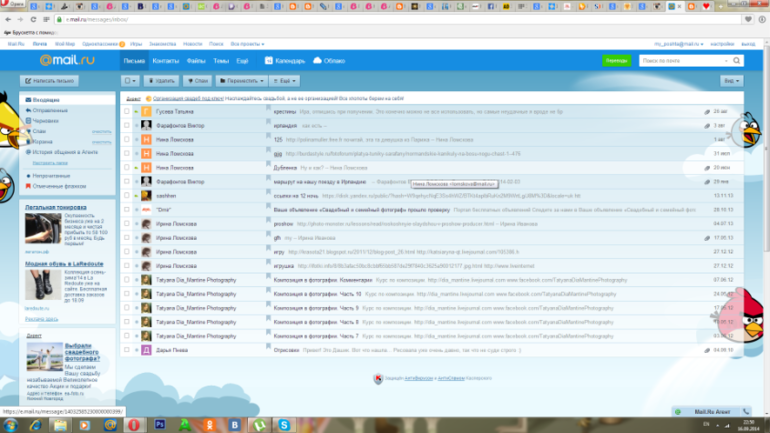Mark selected mail as Спам
This screenshot has height=433, width=770.
pyautogui.click(x=197, y=80)
